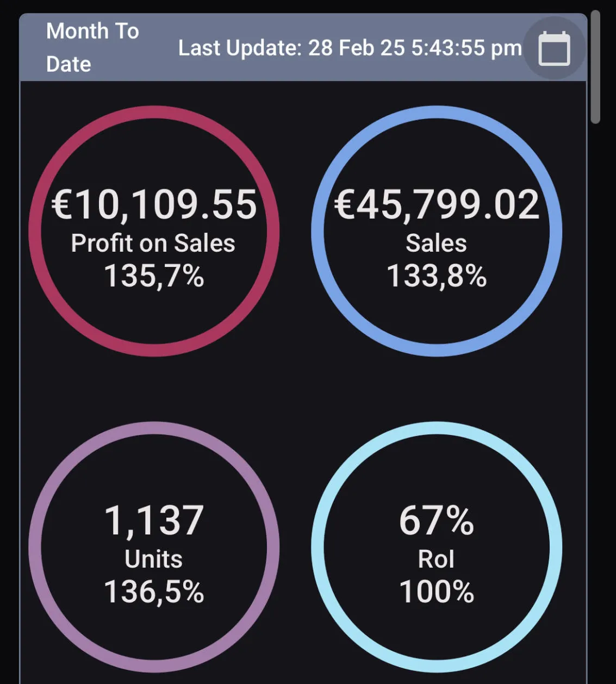Image resolution: width=616 pixels, height=684 pixels.
Task: Click the 135,7% profit percentage
Action: tap(154, 276)
